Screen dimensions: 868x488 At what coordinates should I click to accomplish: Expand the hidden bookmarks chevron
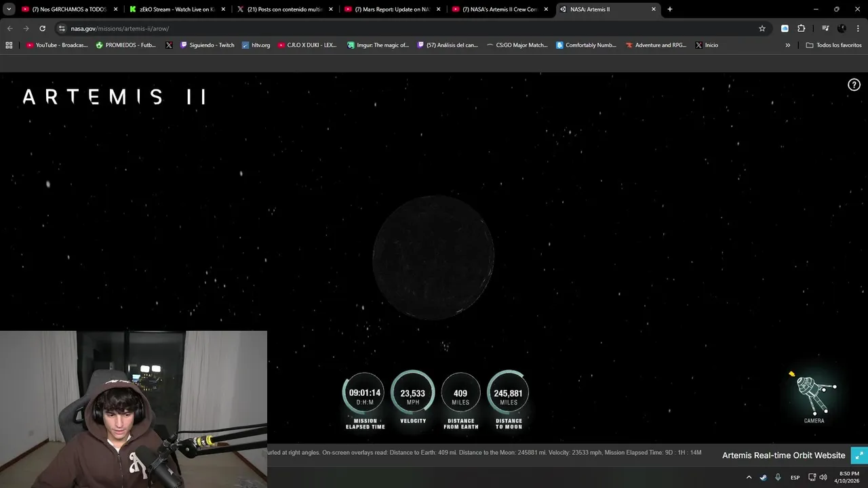[788, 45]
